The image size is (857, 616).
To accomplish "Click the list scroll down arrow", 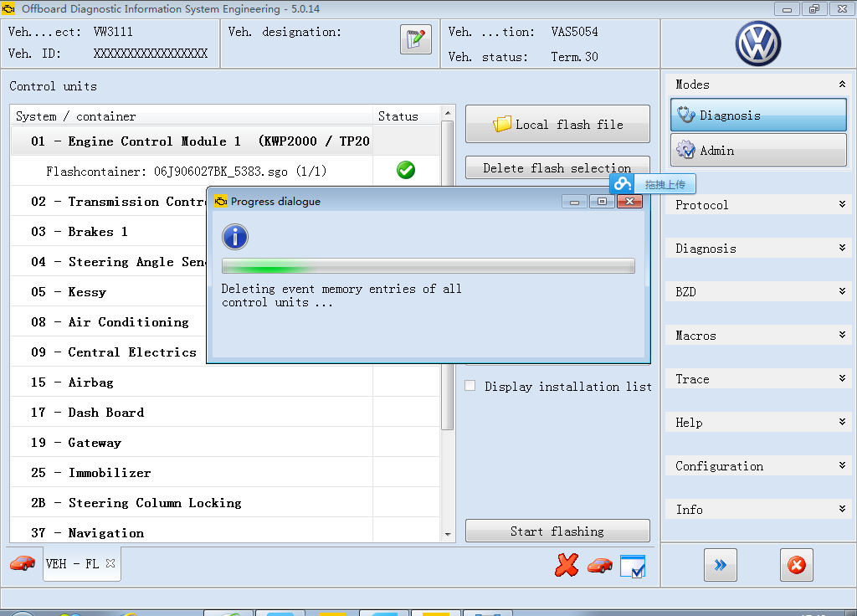I will pyautogui.click(x=448, y=534).
